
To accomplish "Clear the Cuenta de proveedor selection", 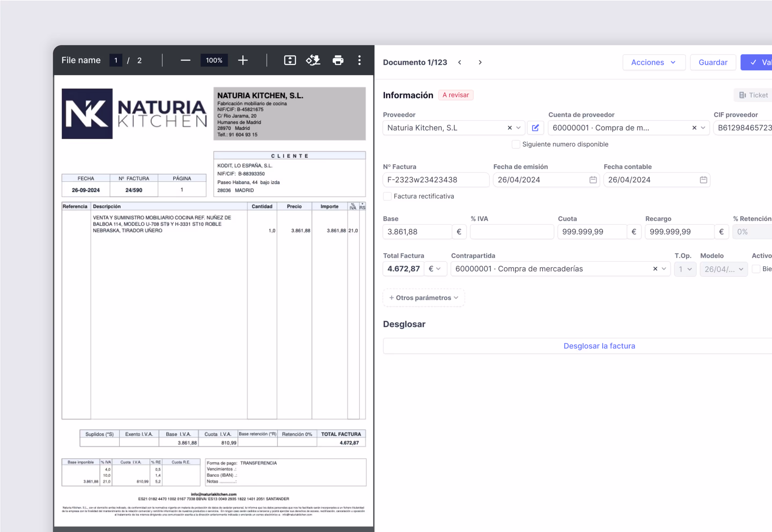I will click(x=694, y=128).
